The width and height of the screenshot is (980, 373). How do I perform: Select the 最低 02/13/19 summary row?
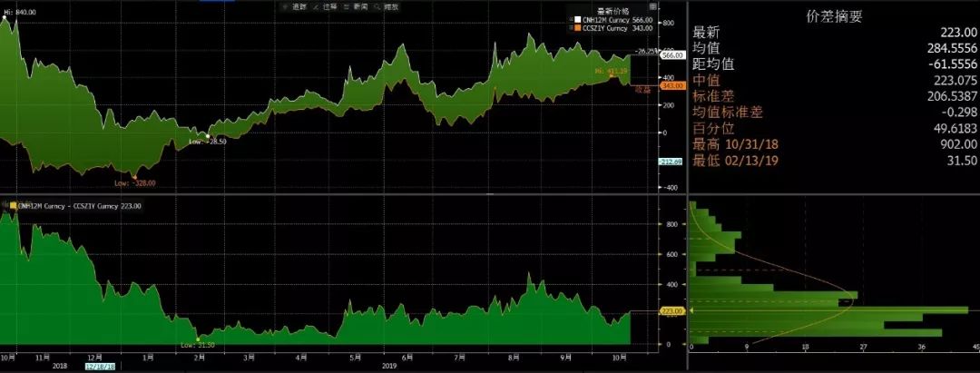(835, 162)
